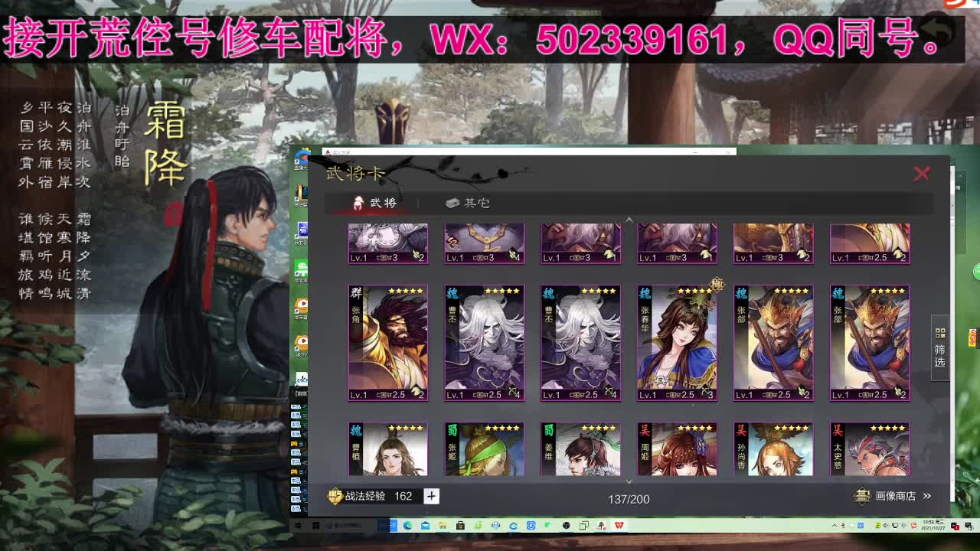Select the 张姬 hero card

tap(485, 449)
